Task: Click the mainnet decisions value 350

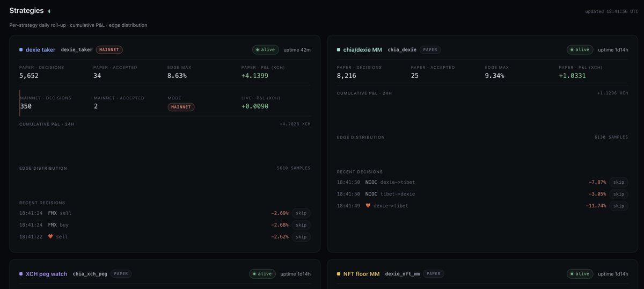Action: pos(26,106)
